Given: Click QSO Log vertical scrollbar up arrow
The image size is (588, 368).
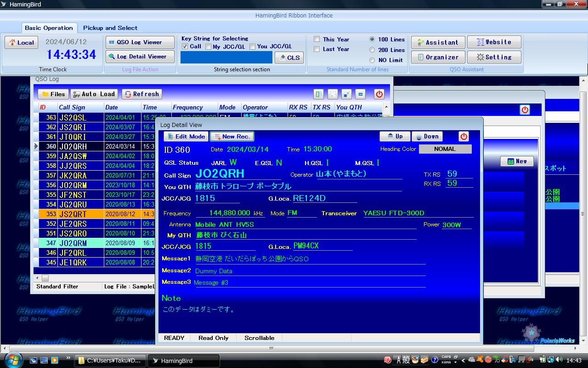Looking at the screenshot, I should [x=386, y=107].
